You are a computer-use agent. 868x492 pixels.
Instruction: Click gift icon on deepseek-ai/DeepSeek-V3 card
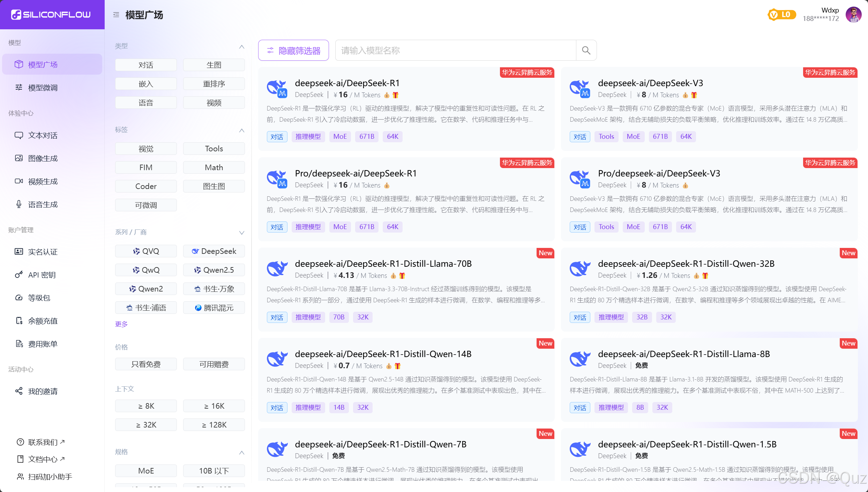[694, 95]
